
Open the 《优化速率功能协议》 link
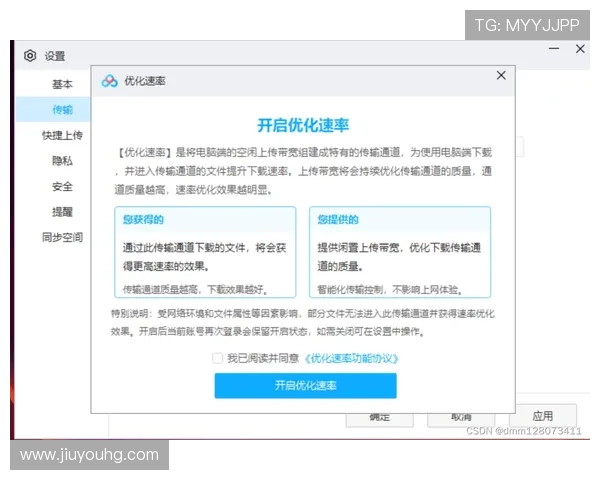pyautogui.click(x=351, y=358)
